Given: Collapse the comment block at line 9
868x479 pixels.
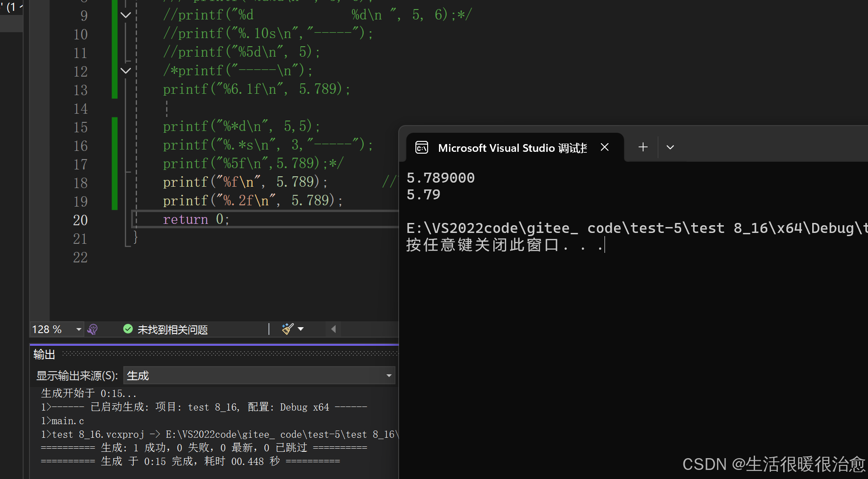Looking at the screenshot, I should point(126,15).
